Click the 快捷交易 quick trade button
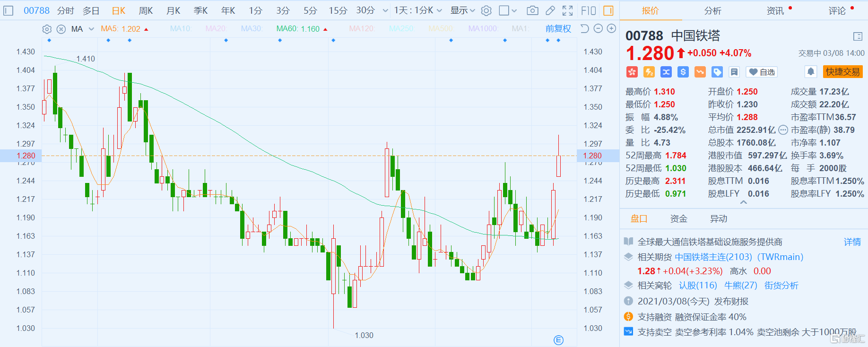868x347 pixels. pos(842,72)
